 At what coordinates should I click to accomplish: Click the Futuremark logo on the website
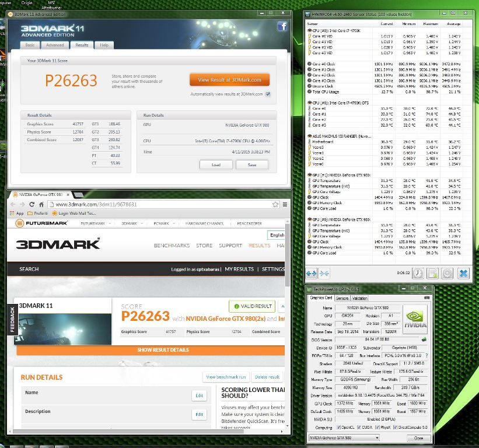click(41, 223)
